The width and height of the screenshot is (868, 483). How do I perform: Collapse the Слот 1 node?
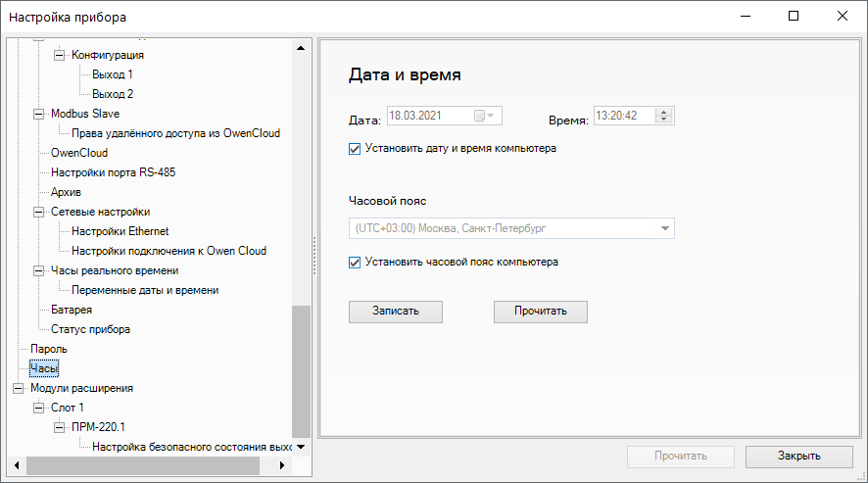[x=39, y=408]
